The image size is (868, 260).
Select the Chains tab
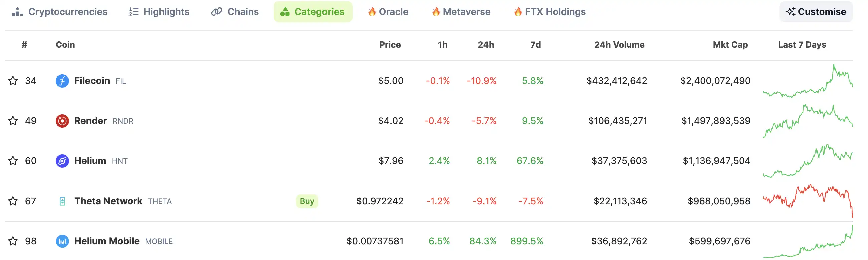click(x=235, y=12)
